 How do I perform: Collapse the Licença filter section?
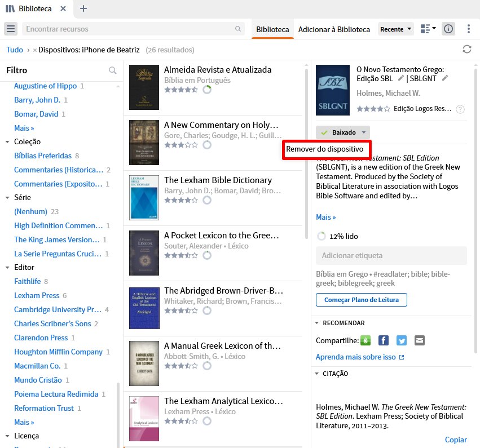pos(7,436)
